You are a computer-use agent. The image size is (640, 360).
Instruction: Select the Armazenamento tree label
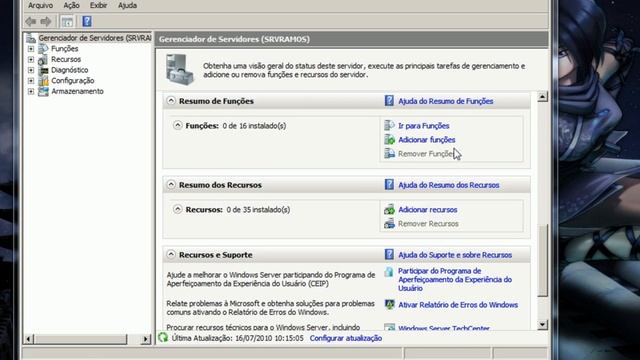pos(77,91)
